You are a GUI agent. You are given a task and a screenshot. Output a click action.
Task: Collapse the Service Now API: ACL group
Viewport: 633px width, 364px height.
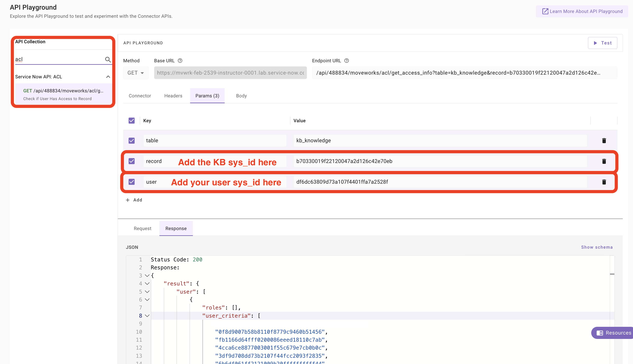pyautogui.click(x=108, y=77)
